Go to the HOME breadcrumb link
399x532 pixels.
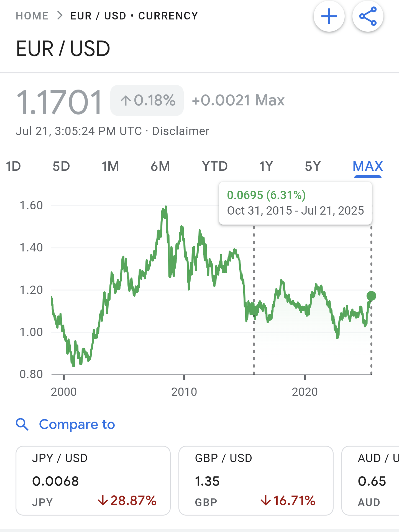(x=32, y=16)
